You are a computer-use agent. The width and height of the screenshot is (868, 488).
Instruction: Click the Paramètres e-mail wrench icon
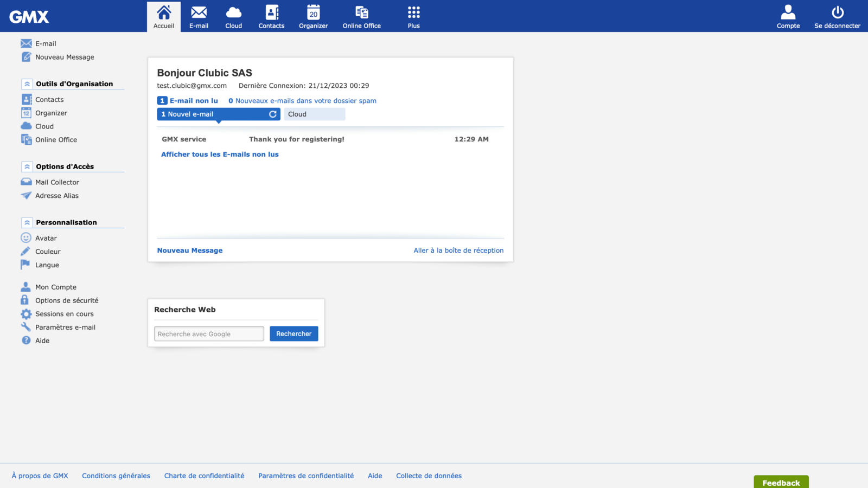point(25,327)
